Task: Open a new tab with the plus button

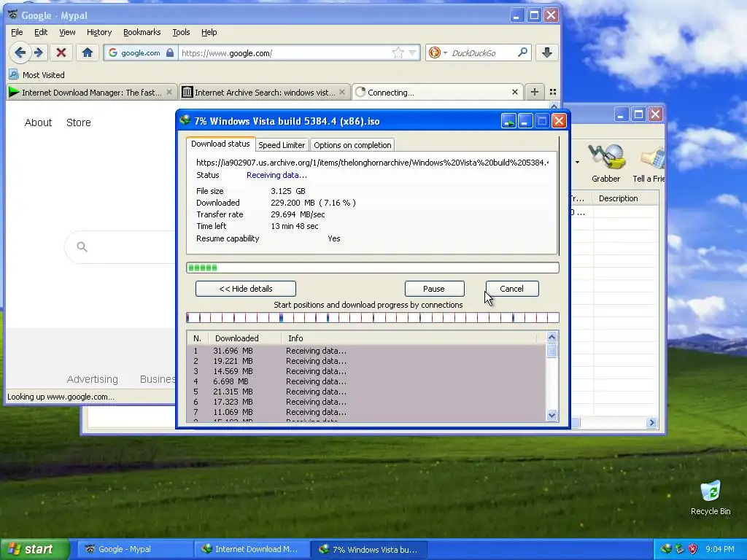Action: coord(535,92)
